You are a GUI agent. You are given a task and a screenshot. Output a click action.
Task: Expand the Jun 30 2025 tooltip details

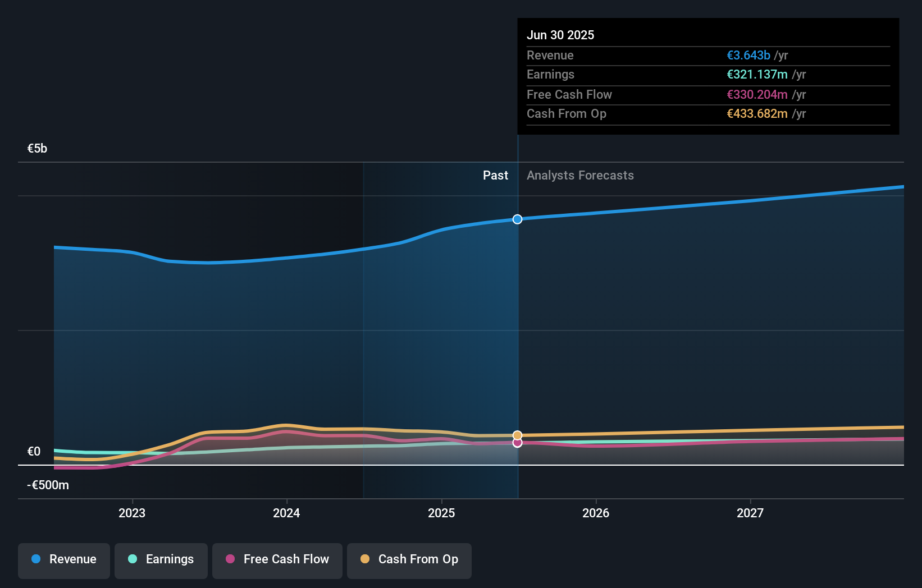click(560, 35)
